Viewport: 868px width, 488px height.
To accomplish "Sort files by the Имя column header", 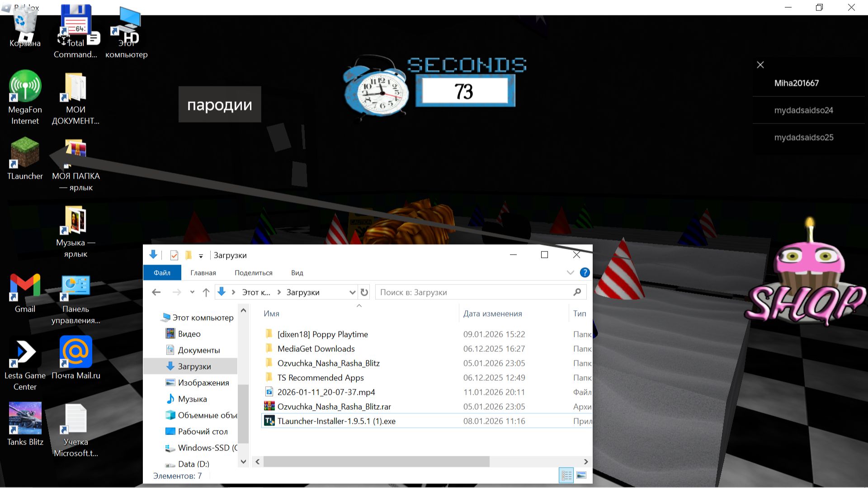I will coord(271,313).
